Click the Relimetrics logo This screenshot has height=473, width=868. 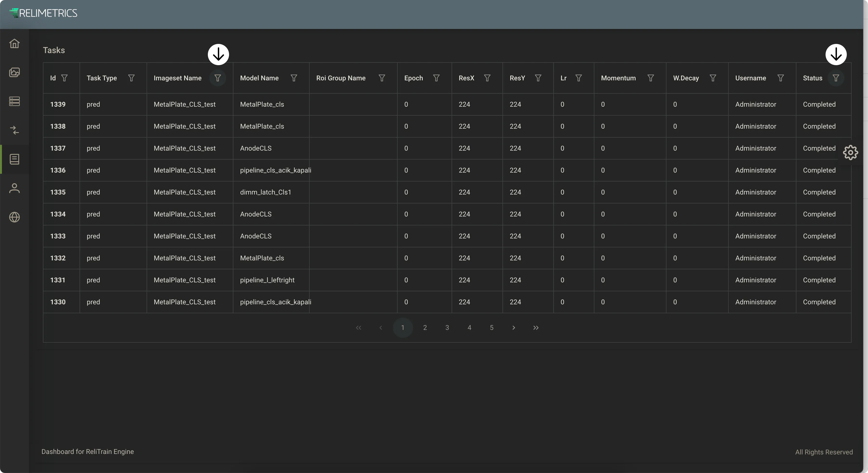click(43, 13)
